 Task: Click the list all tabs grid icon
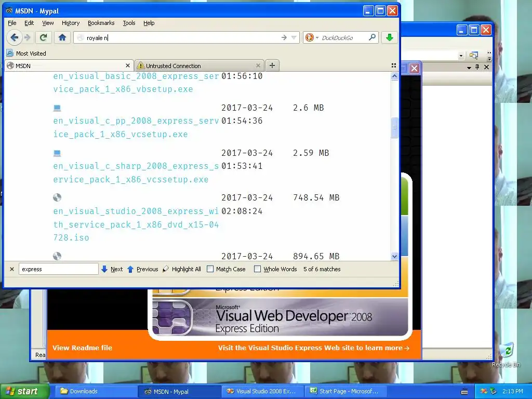[394, 65]
